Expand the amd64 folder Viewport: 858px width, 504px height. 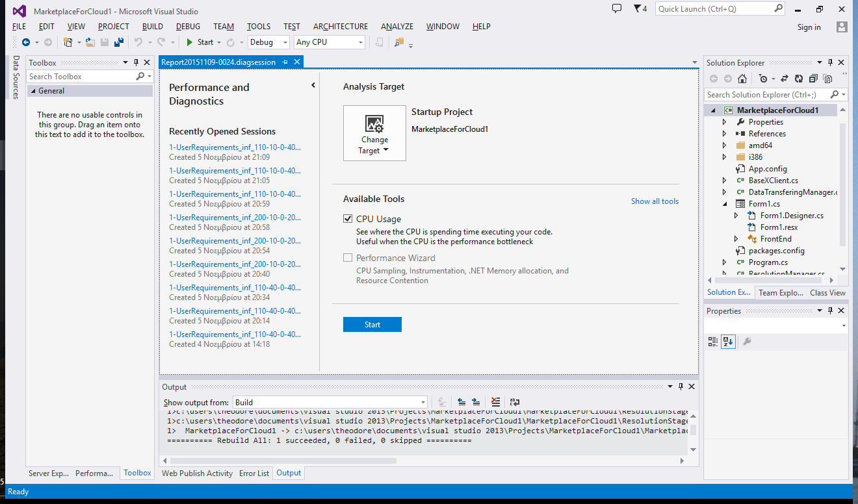725,145
